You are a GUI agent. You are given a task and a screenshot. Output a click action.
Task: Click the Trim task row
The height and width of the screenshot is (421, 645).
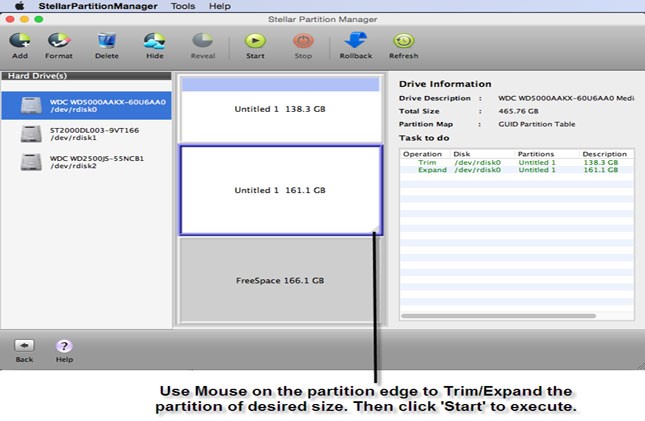516,163
